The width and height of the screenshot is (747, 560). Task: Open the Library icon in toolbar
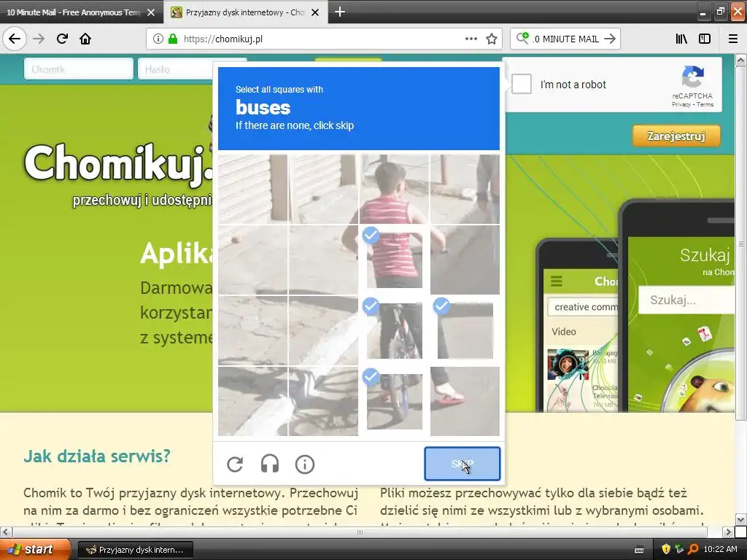coord(681,39)
